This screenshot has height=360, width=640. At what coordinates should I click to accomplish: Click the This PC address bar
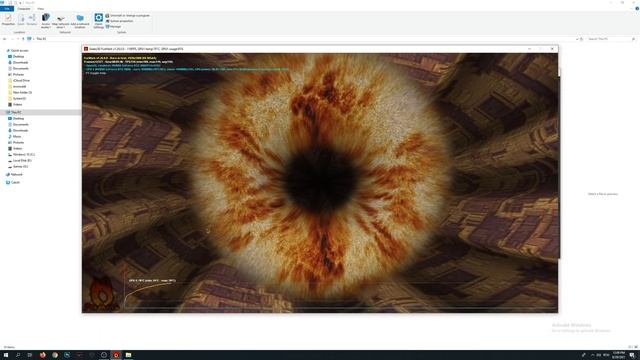click(302, 39)
